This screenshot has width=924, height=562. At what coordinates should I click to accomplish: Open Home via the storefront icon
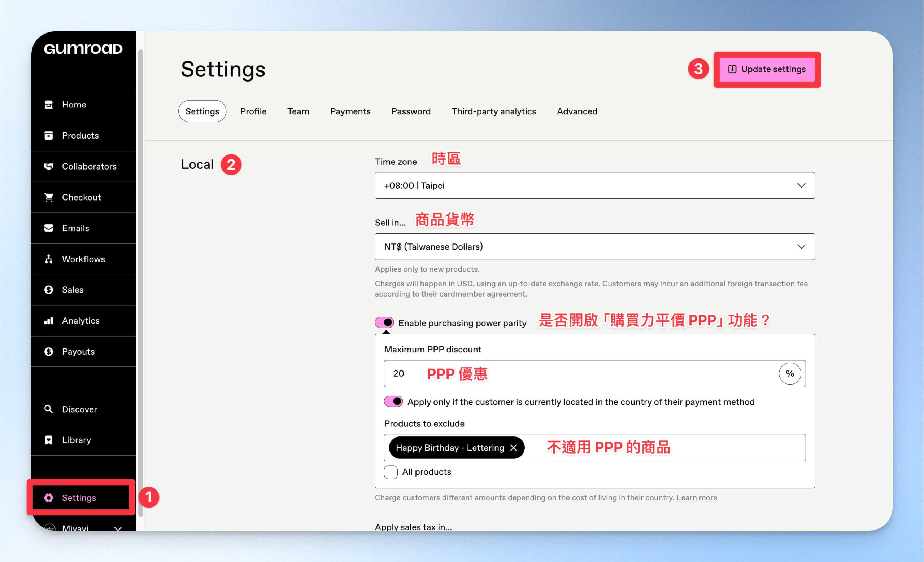49,105
